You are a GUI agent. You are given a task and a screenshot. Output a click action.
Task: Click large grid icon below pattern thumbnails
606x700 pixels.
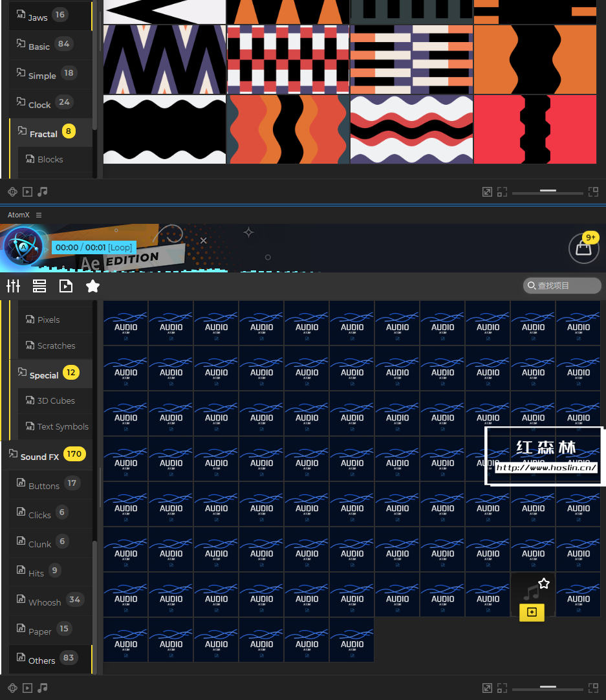[593, 192]
